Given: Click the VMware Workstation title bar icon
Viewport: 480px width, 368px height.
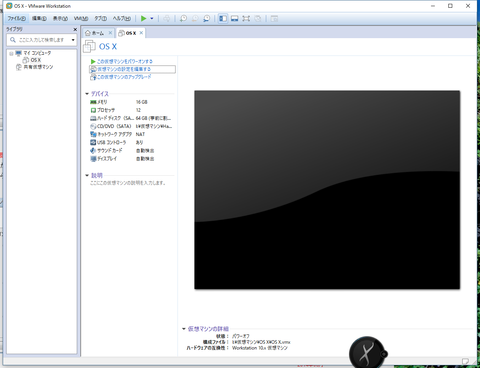Looking at the screenshot, I should point(9,6).
